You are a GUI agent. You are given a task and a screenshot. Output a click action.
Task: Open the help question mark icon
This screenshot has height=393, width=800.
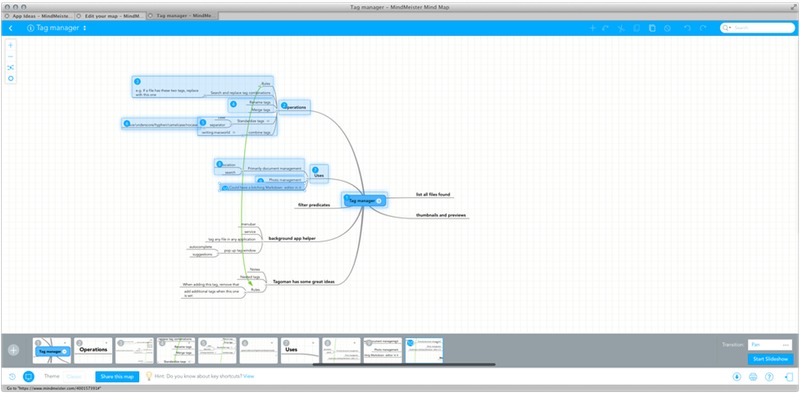coord(769,377)
